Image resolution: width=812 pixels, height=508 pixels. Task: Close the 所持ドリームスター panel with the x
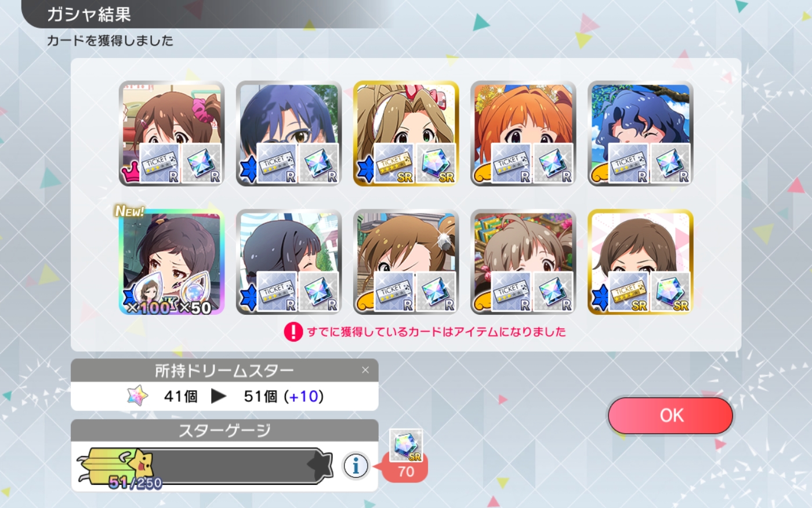click(x=365, y=370)
